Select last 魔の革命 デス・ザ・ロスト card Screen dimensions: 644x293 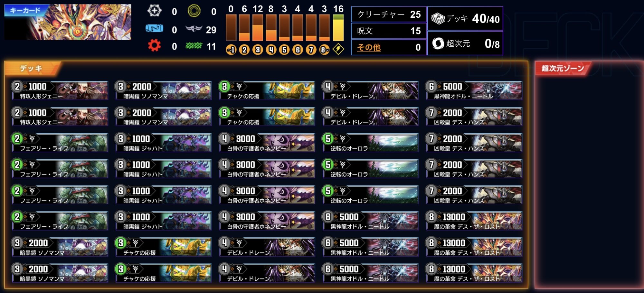474,273
